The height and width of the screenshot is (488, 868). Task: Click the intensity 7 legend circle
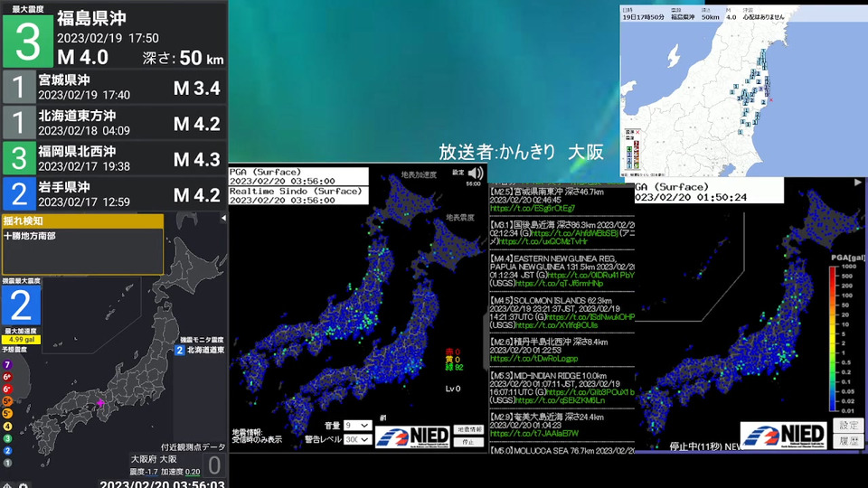point(7,365)
